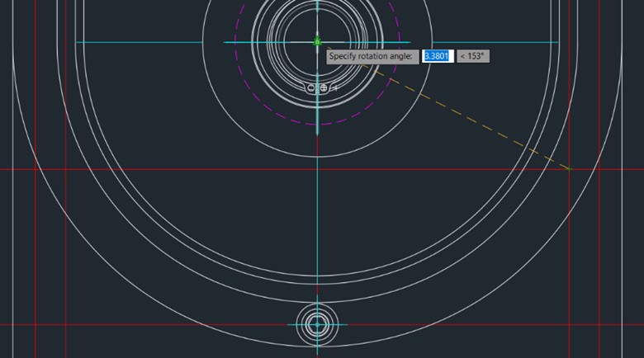
Task: Click the circled-cross symbol below the hub
Action: coord(324,88)
